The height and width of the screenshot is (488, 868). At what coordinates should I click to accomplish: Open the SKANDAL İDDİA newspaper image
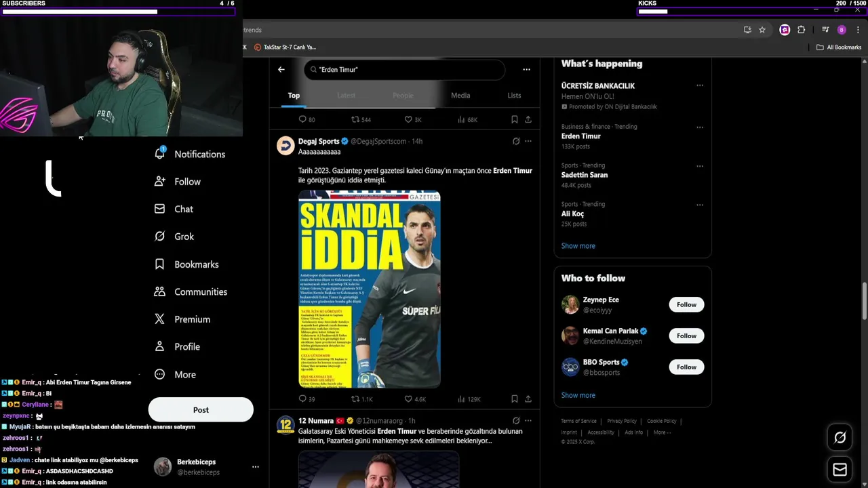click(x=370, y=289)
